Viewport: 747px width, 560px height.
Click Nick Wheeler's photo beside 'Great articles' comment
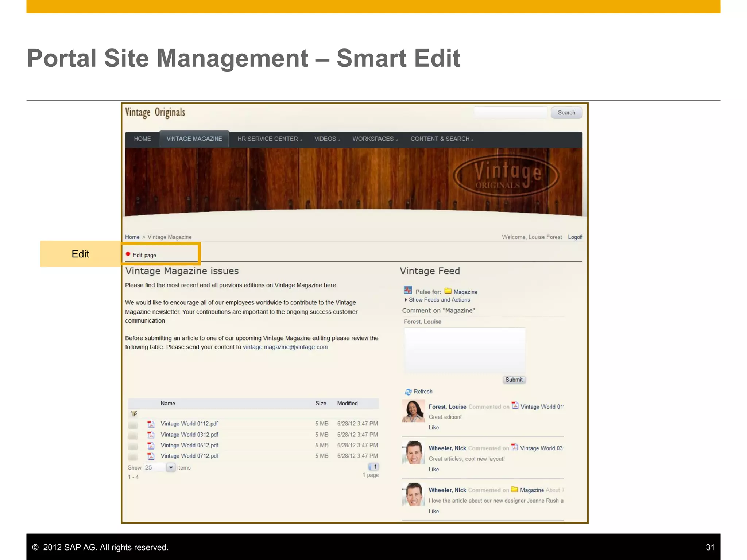click(414, 452)
